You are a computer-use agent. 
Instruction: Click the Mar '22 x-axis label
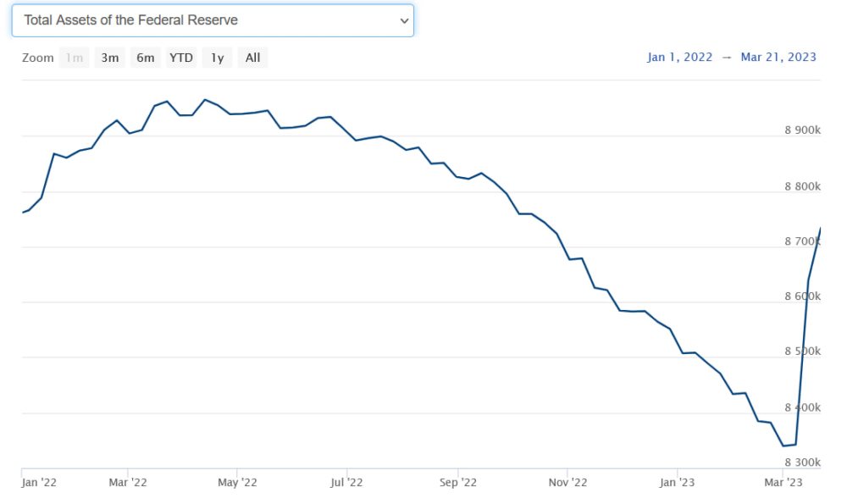[128, 482]
